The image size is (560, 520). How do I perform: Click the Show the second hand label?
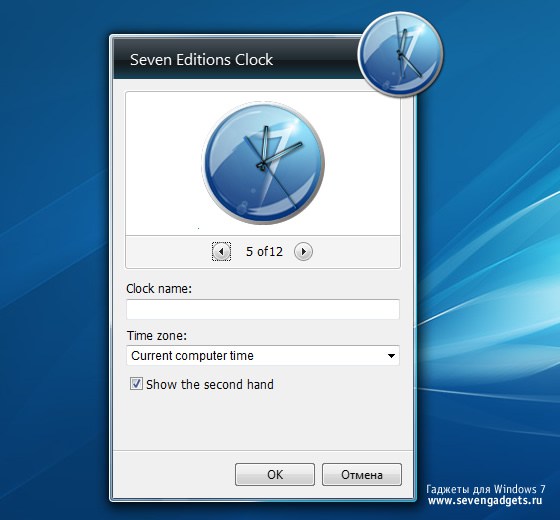tap(210, 385)
